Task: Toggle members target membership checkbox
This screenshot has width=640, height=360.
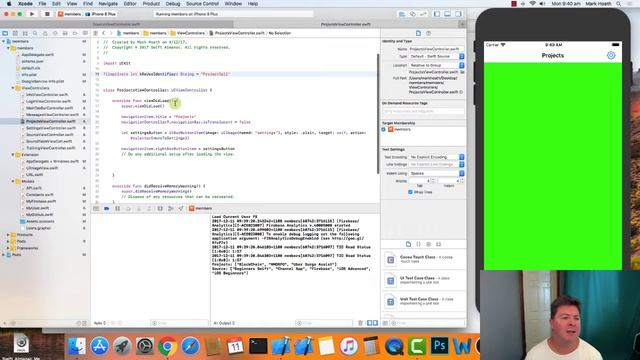Action: coord(384,129)
